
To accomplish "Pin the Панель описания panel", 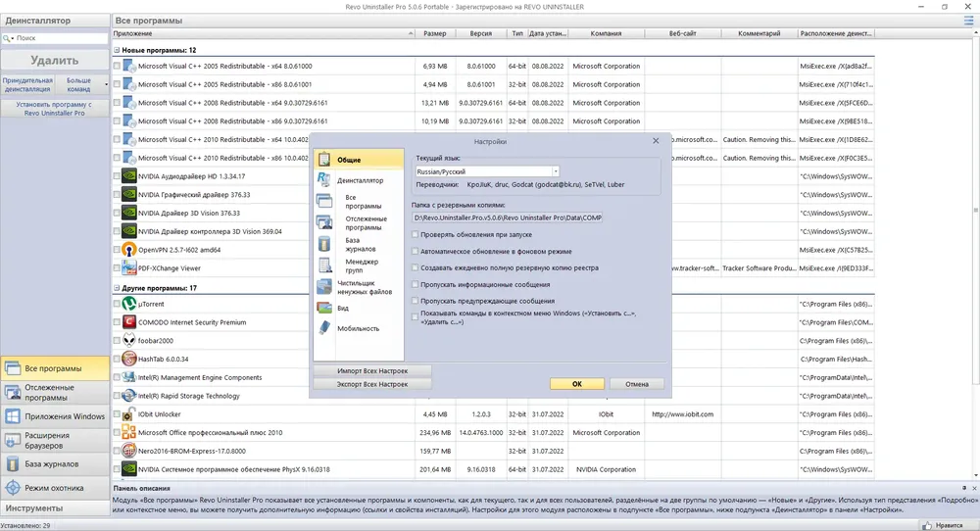I will point(963,488).
